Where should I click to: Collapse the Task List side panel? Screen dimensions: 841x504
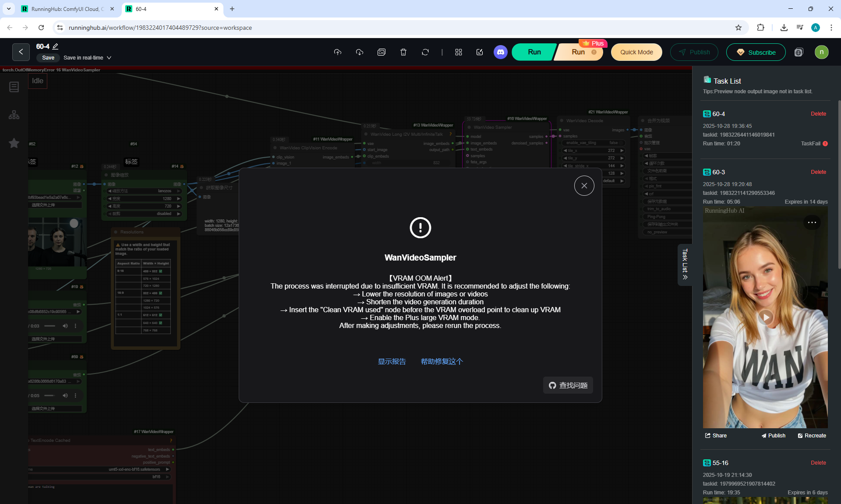[x=685, y=264]
